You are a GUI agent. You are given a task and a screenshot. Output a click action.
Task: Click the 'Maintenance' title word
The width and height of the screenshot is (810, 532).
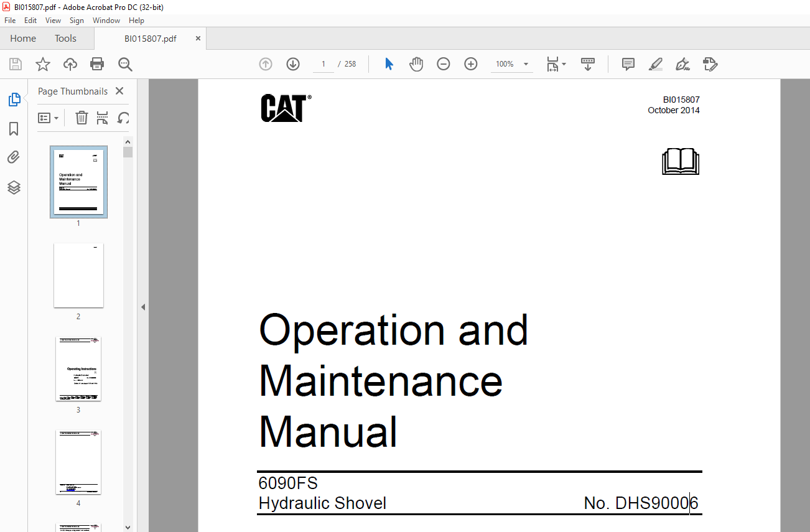coord(381,381)
